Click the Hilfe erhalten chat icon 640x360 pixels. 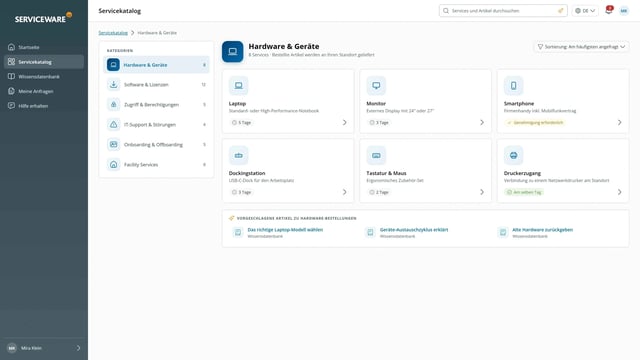pos(11,106)
